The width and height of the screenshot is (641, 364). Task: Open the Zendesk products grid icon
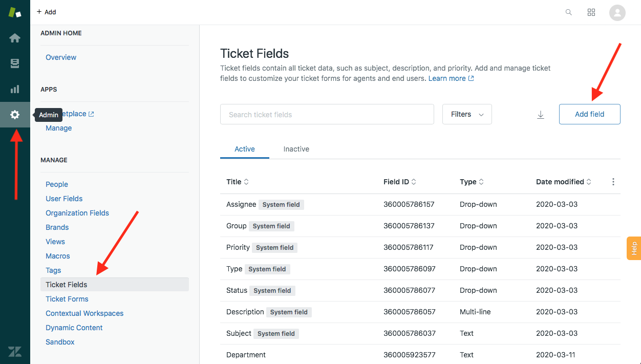click(591, 12)
